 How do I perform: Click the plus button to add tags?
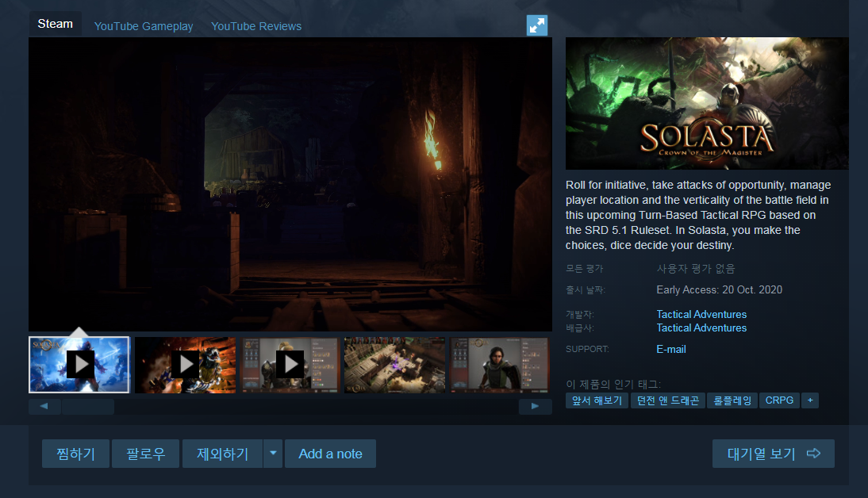pyautogui.click(x=810, y=400)
